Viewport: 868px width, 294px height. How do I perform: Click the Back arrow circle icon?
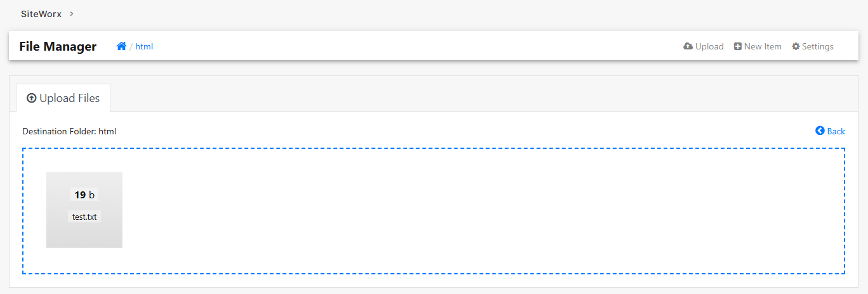(x=820, y=131)
